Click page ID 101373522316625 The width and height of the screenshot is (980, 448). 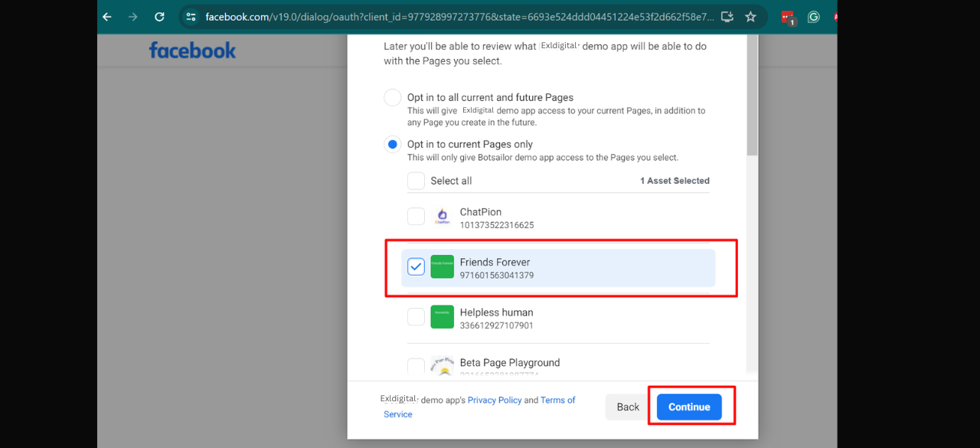coord(497,225)
